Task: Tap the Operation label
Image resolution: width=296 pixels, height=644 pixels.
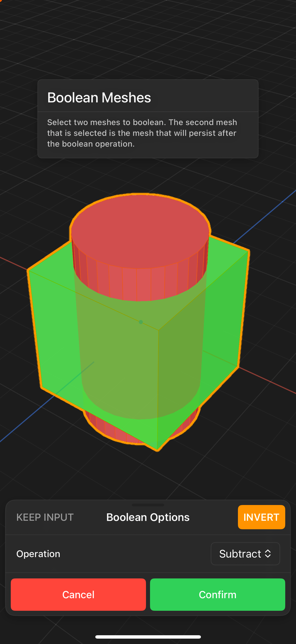Action: pyautogui.click(x=38, y=554)
